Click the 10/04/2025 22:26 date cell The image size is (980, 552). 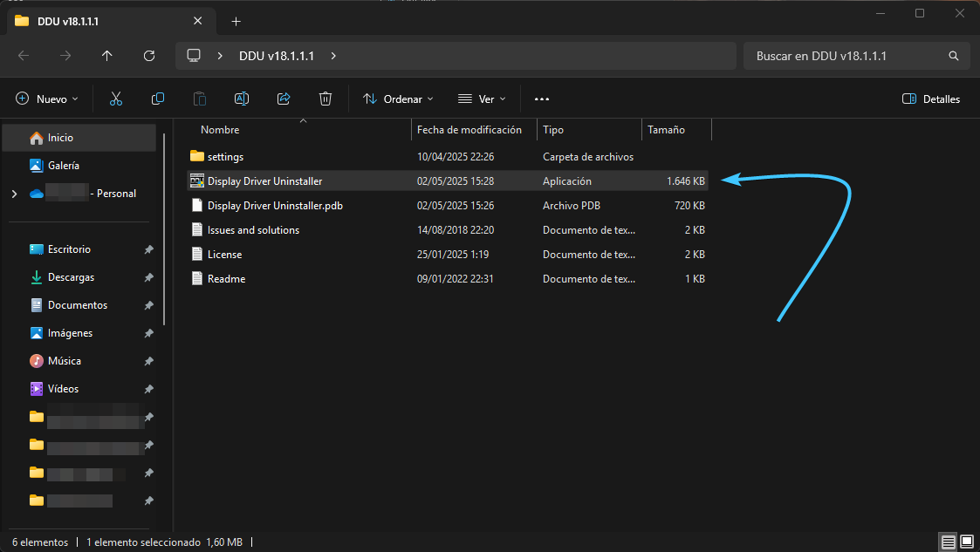(x=456, y=157)
